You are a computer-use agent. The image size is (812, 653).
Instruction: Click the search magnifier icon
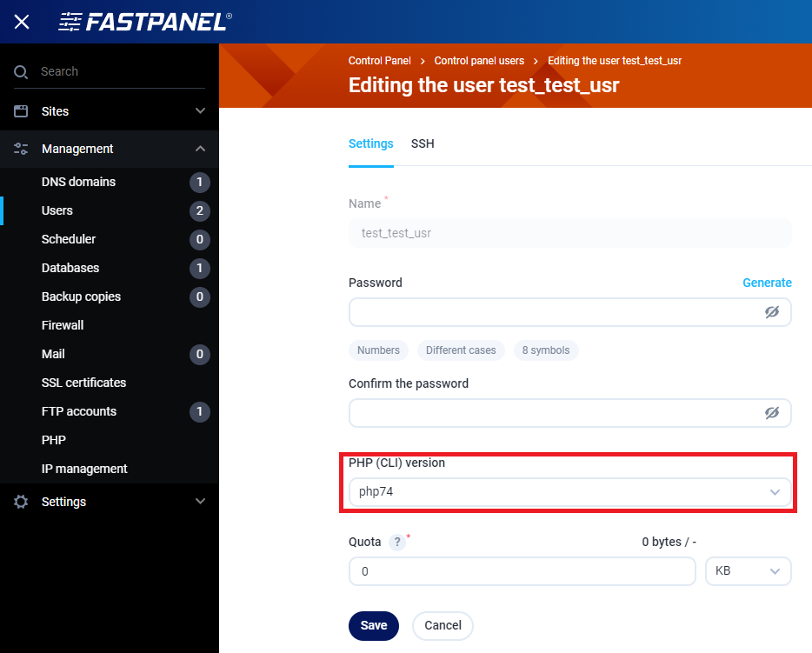(x=21, y=72)
